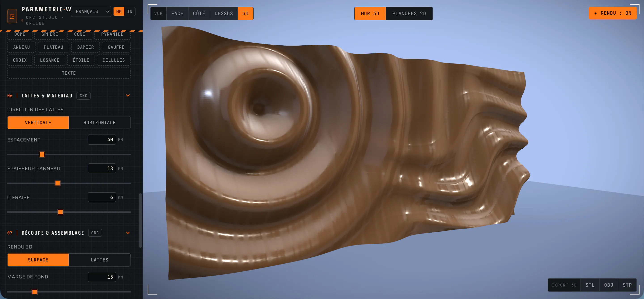This screenshot has height=299, width=644.
Task: Choose the Damier shape preset
Action: click(x=85, y=47)
